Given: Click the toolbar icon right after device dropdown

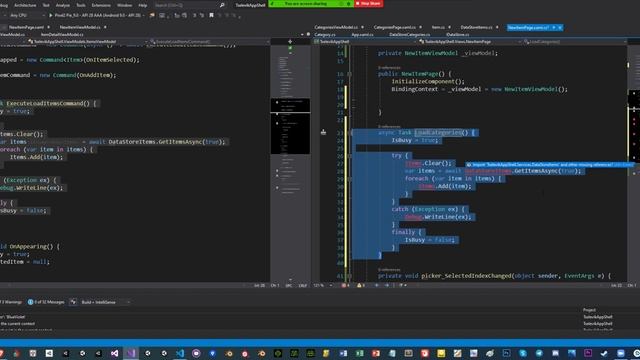Looking at the screenshot, I should tap(152, 15).
